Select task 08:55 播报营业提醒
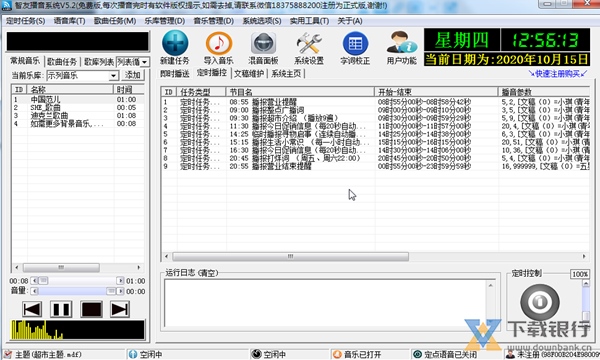The height and width of the screenshot is (360, 600). tap(375, 102)
